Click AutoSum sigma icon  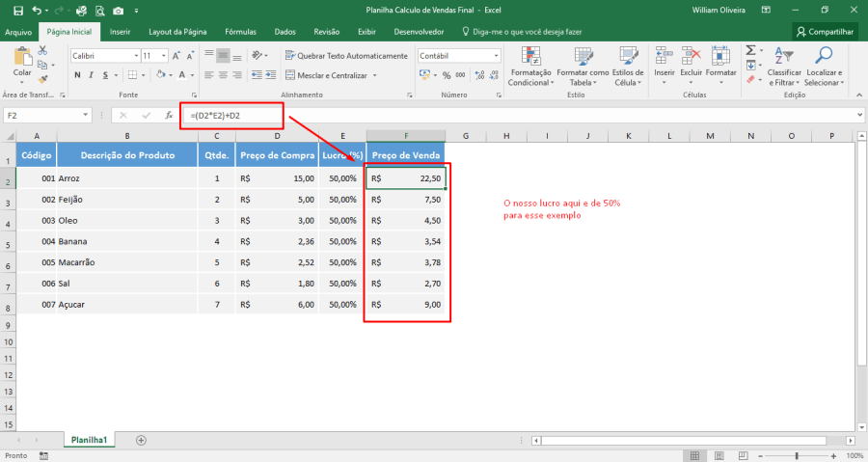750,50
